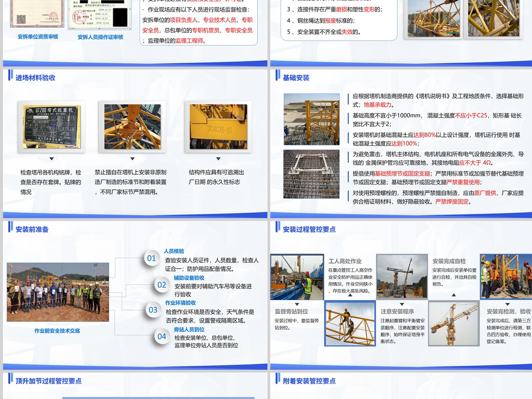Click the text 地基承载力
The height and width of the screenshot is (399, 532).
pyautogui.click(x=378, y=105)
